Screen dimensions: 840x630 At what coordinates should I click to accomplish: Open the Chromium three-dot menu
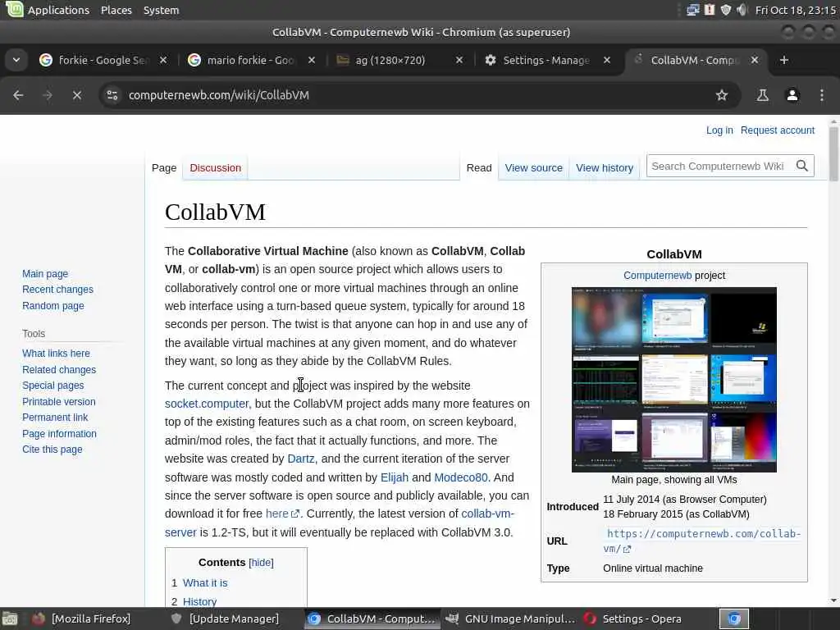tap(822, 95)
